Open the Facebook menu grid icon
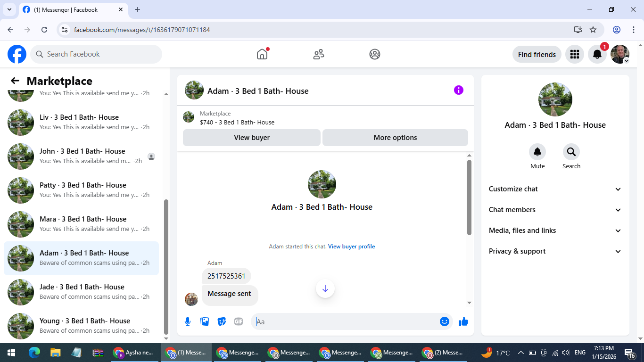The height and width of the screenshot is (362, 644). tap(574, 54)
